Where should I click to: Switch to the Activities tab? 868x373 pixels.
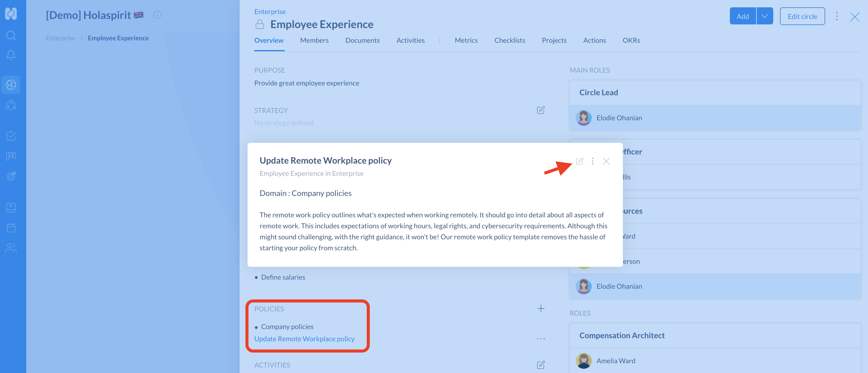point(410,40)
